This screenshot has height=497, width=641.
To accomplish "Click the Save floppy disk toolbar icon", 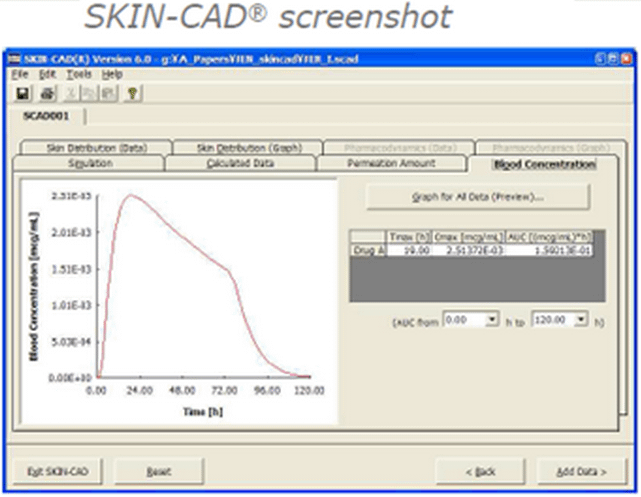I will 22,94.
